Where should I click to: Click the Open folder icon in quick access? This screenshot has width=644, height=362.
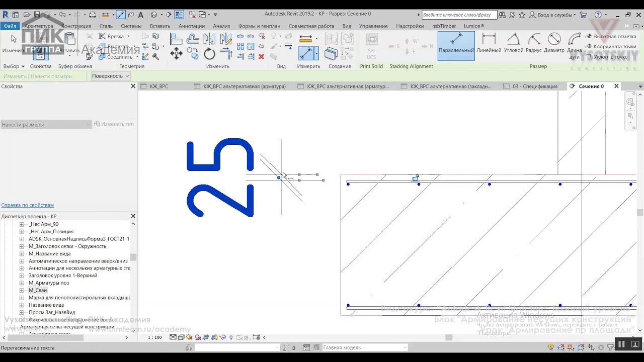tap(27, 15)
